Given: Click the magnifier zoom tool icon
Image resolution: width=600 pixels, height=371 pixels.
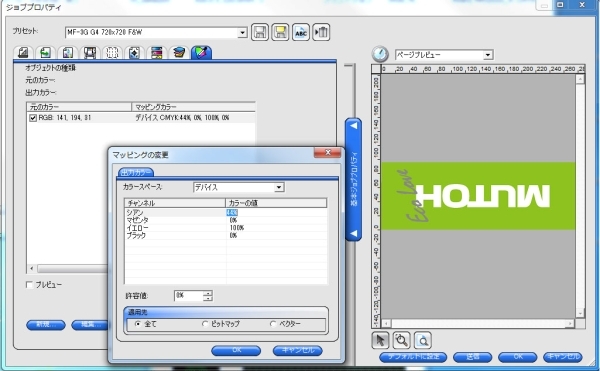Looking at the screenshot, I should pos(401,340).
